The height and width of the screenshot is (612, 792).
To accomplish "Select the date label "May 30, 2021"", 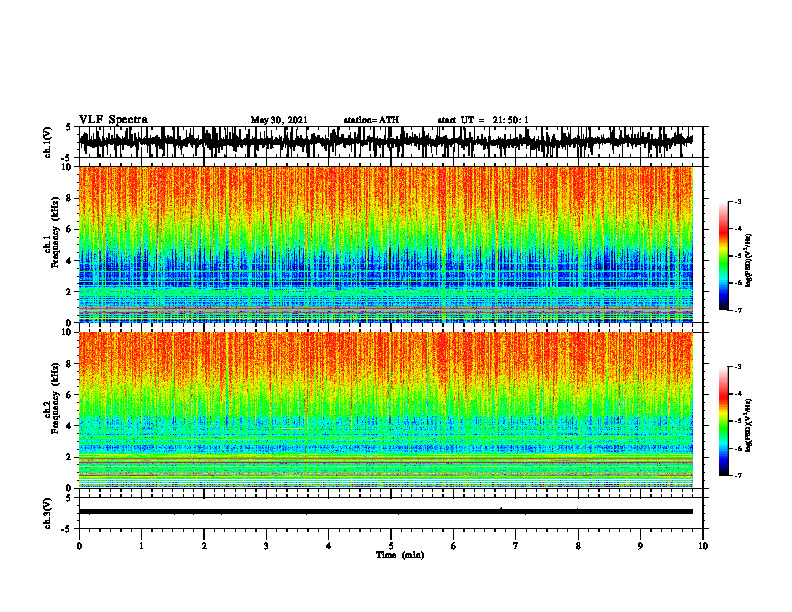I will pyautogui.click(x=279, y=120).
